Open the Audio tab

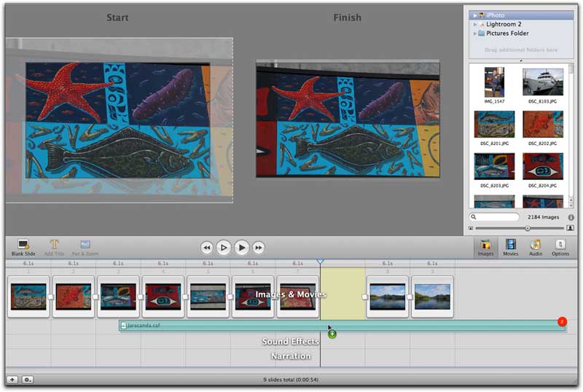(536, 248)
